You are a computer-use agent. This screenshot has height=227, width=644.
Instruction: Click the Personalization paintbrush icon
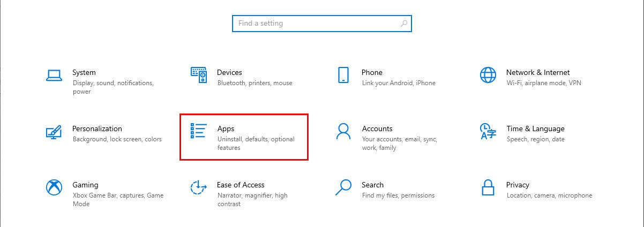click(54, 132)
